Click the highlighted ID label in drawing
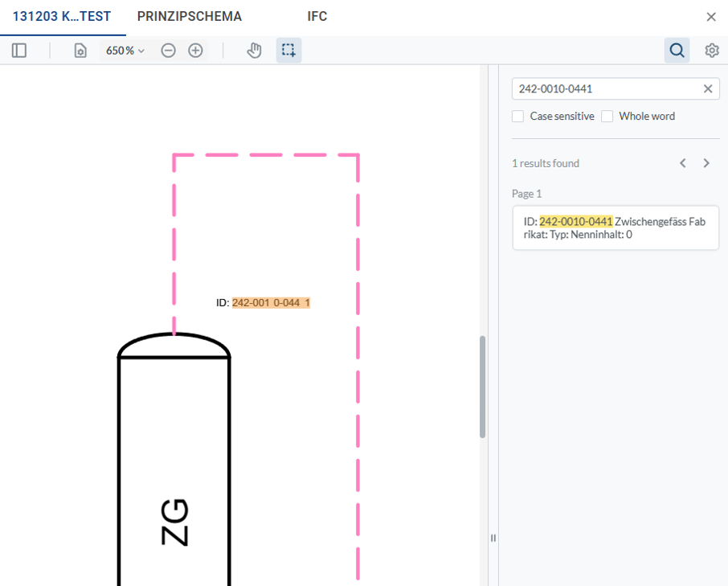 (x=271, y=303)
